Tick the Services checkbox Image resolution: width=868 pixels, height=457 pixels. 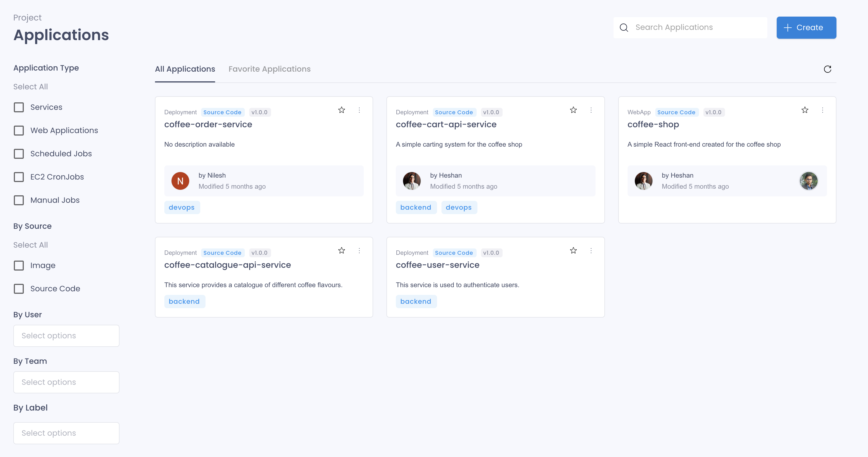[x=19, y=107]
